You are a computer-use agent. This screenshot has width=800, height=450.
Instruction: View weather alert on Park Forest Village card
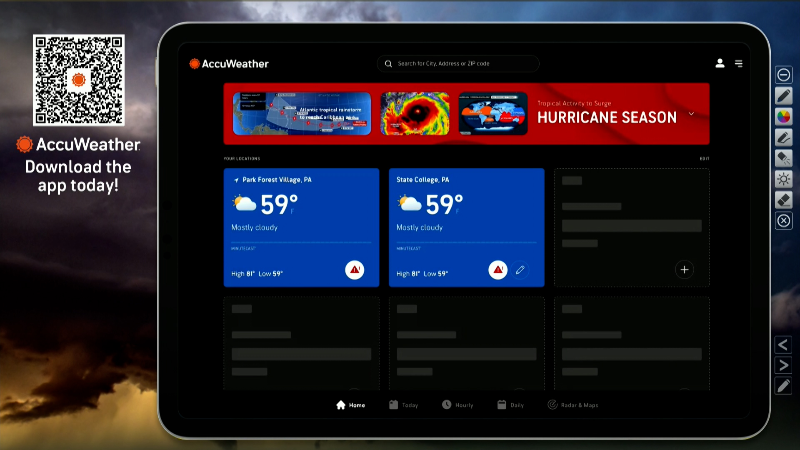(x=355, y=269)
